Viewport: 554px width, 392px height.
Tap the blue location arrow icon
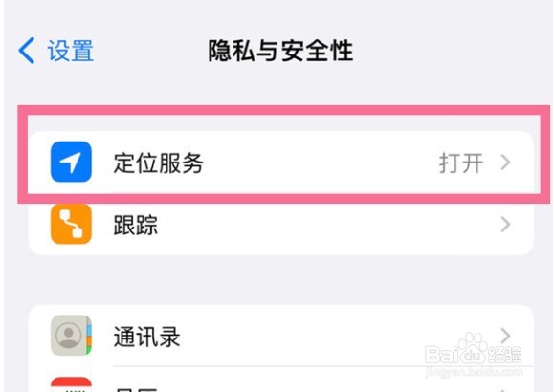click(x=71, y=162)
